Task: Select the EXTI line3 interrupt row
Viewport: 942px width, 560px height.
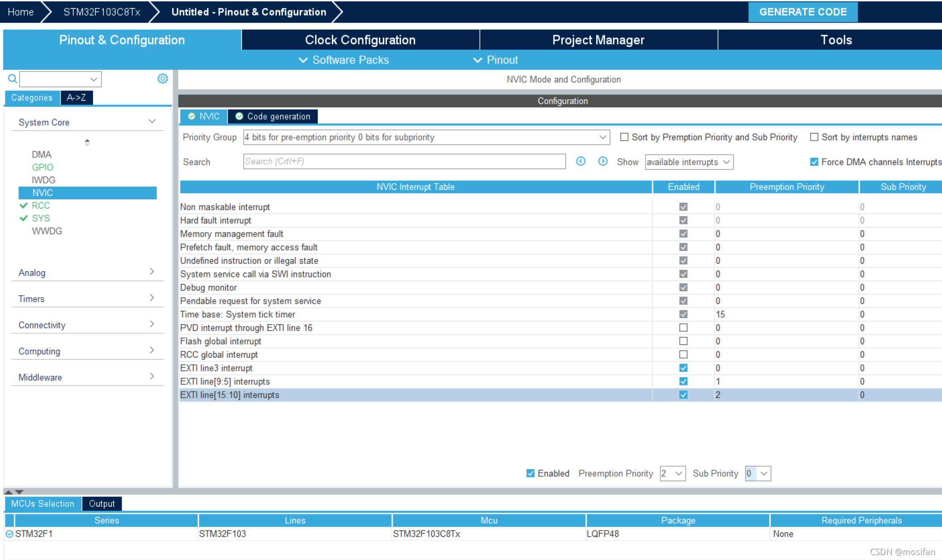Action: click(560, 368)
